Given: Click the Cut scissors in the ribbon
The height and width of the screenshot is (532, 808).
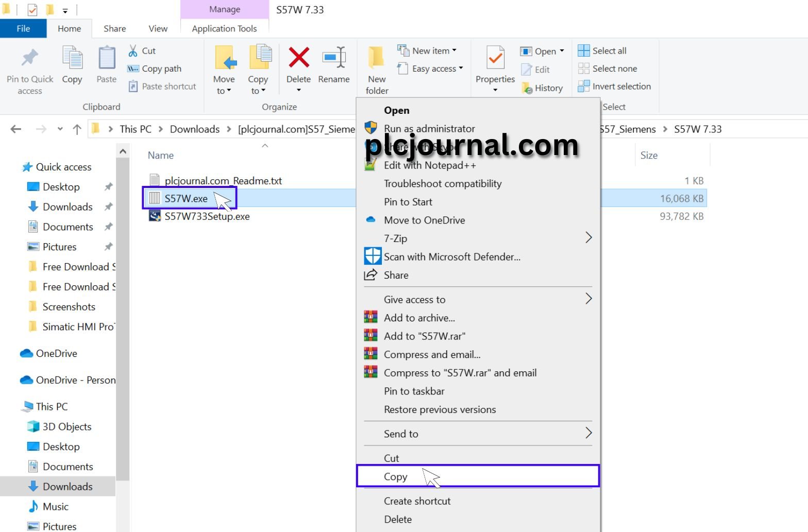Looking at the screenshot, I should coord(133,50).
